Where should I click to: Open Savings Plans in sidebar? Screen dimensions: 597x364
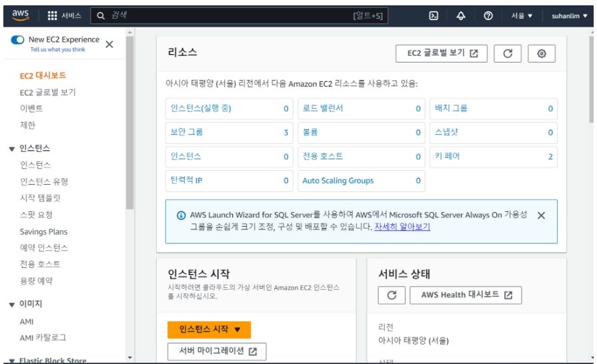(x=43, y=231)
